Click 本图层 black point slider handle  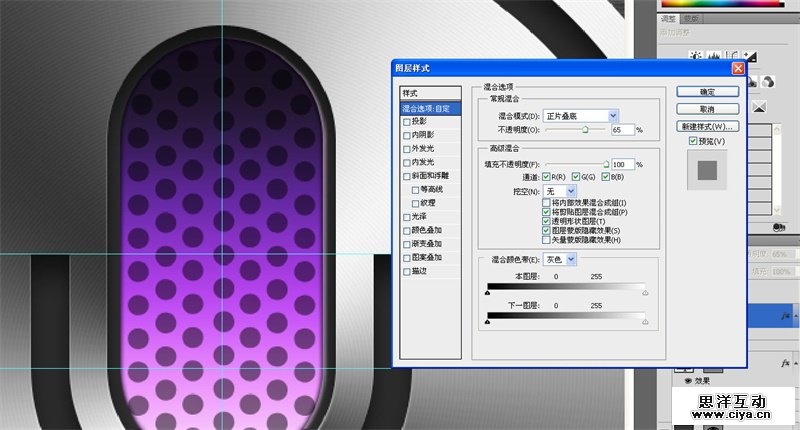(487, 293)
